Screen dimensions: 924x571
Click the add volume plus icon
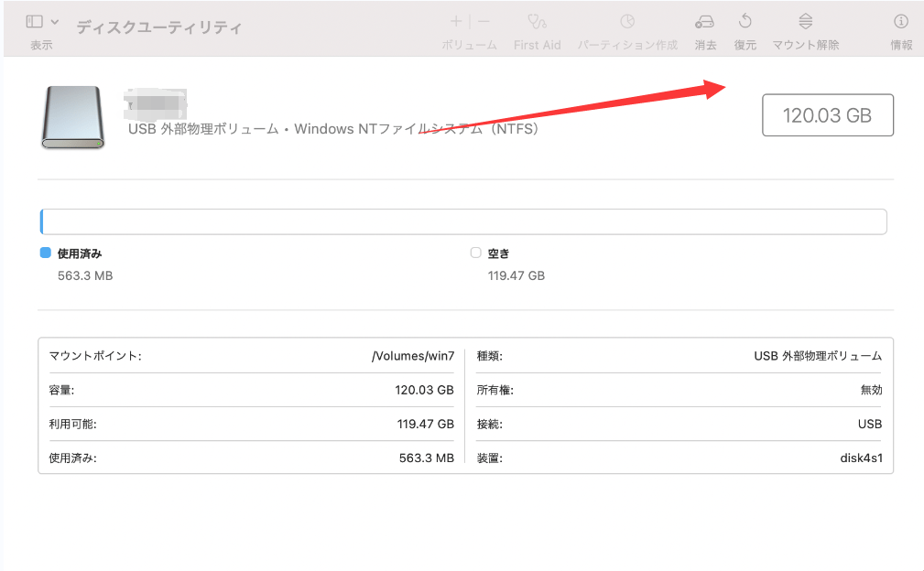point(455,20)
